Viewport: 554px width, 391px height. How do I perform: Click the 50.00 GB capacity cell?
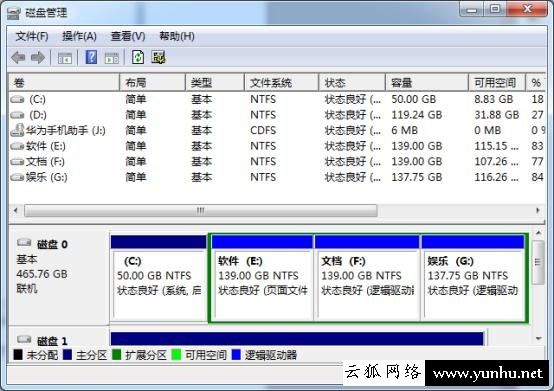(x=413, y=99)
